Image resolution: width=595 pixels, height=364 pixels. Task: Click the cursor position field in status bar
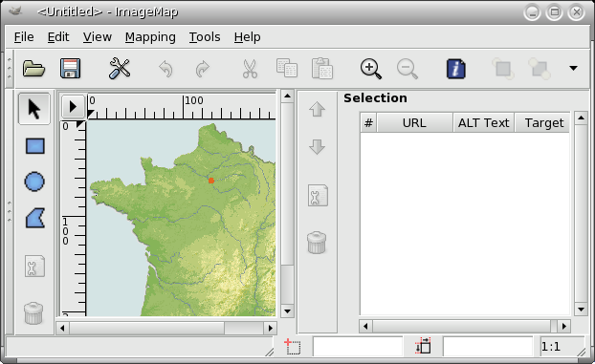point(358,347)
